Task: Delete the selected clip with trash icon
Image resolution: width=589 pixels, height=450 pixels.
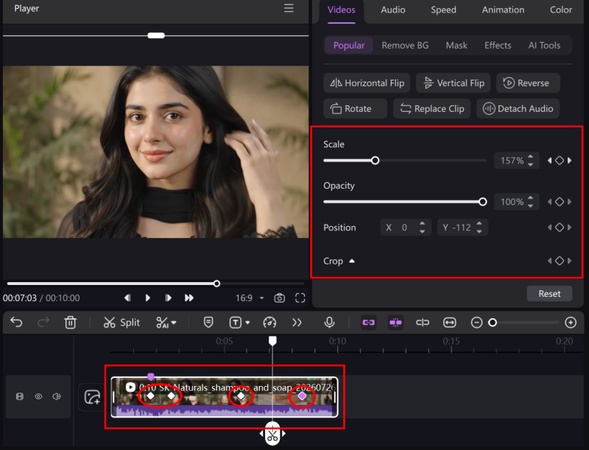Action: [x=70, y=323]
